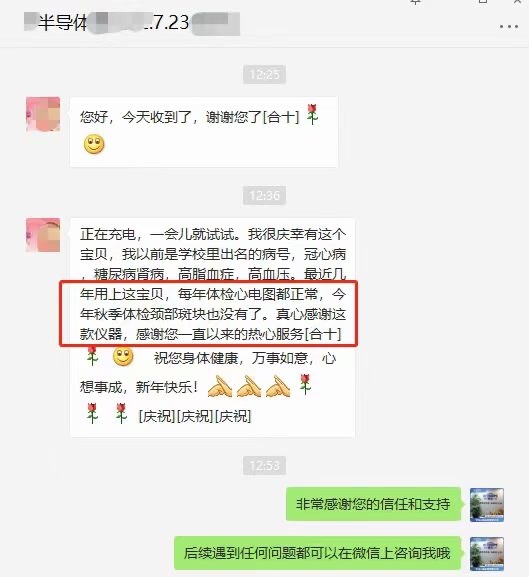Click the smiley emoji before 祝您身体健康
The image size is (529, 577).
123,356
